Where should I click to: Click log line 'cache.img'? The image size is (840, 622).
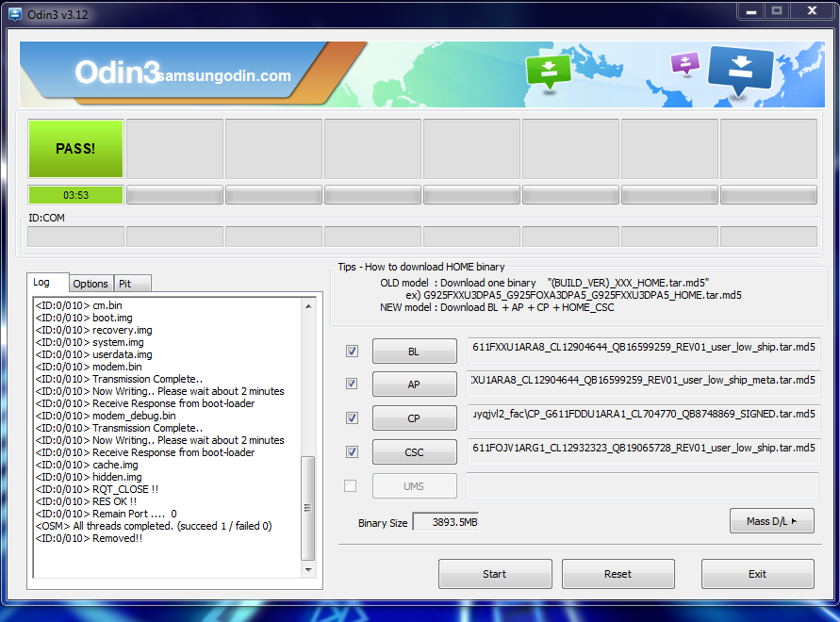[87, 465]
